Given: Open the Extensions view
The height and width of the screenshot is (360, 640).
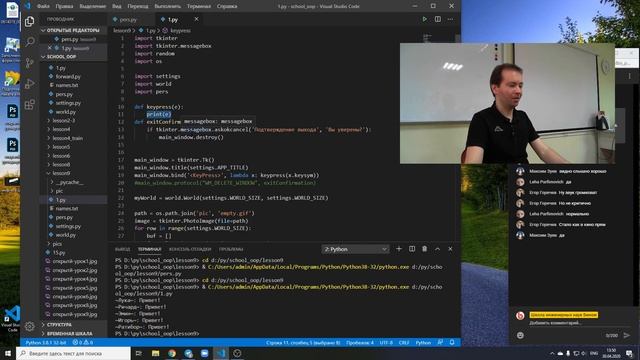Looking at the screenshot, I should (29, 105).
